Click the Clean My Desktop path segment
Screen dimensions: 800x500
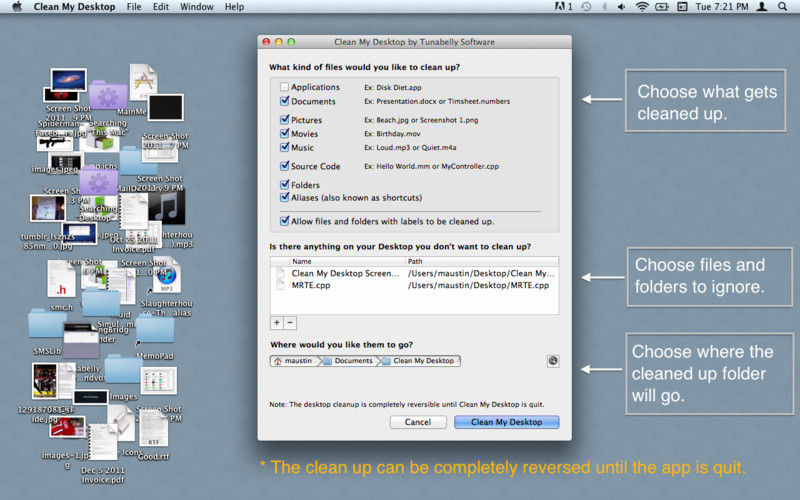(418, 361)
